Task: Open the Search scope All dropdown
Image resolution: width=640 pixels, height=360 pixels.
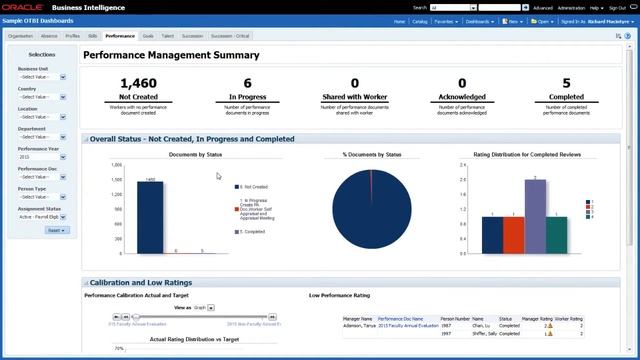Action: click(473, 7)
